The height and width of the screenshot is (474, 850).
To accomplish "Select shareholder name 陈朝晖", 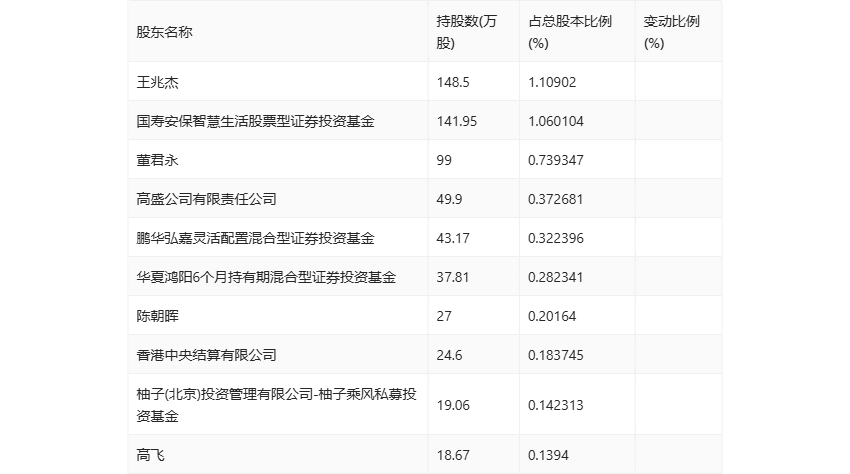I will coord(157,317).
